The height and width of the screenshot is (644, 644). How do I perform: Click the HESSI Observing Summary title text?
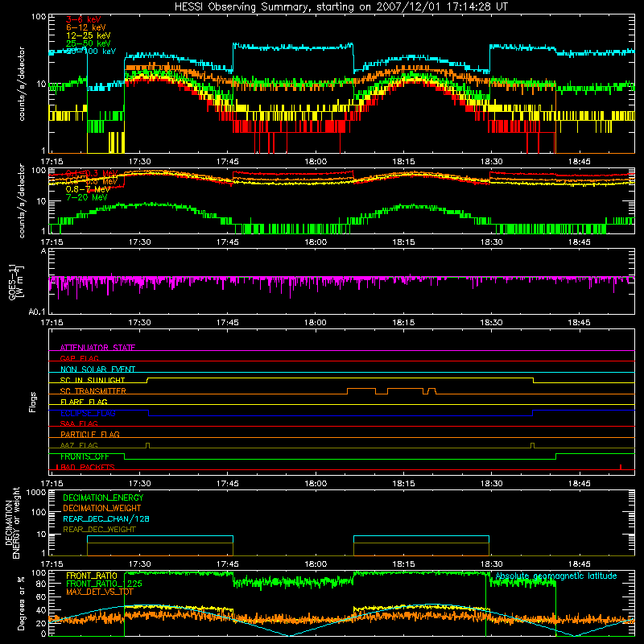[x=341, y=6]
